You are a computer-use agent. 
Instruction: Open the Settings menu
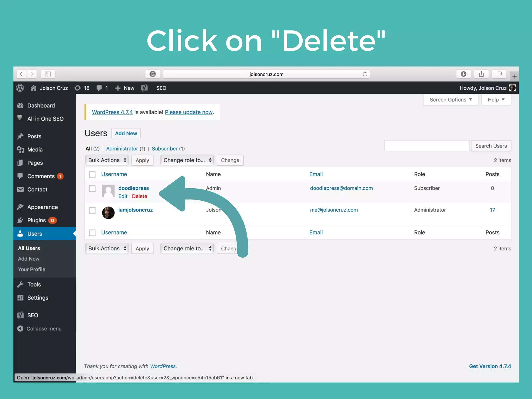pyautogui.click(x=38, y=298)
